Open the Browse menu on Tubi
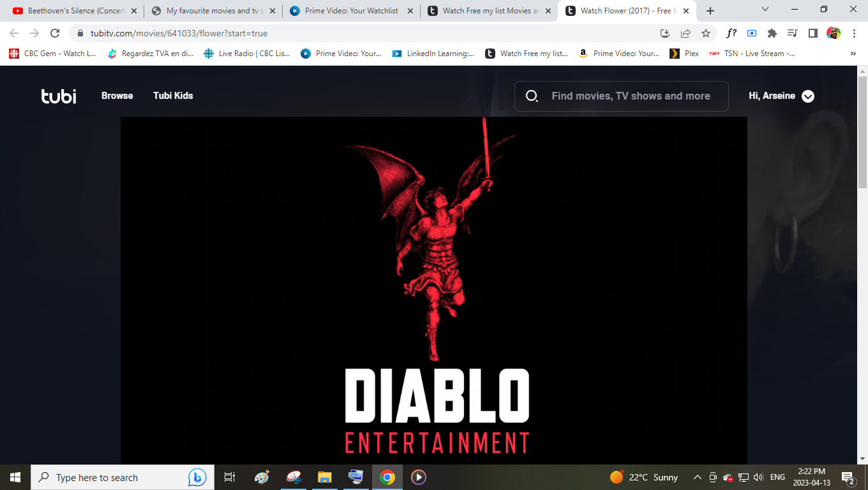This screenshot has width=868, height=490. click(x=117, y=96)
